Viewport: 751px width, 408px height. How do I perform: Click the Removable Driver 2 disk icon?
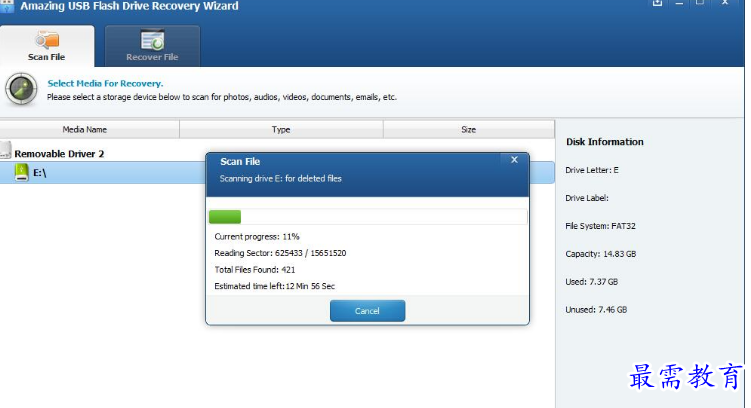tap(5, 150)
